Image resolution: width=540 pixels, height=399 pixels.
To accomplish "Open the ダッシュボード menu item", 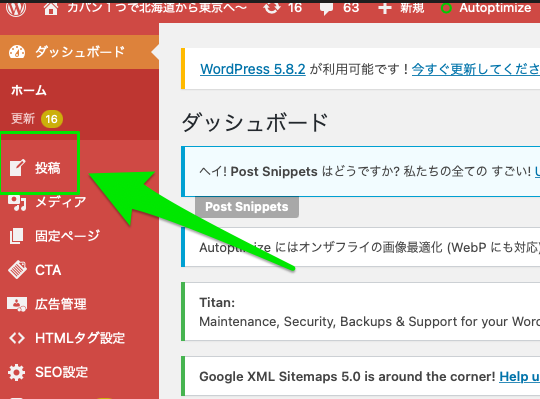I will coord(79,52).
